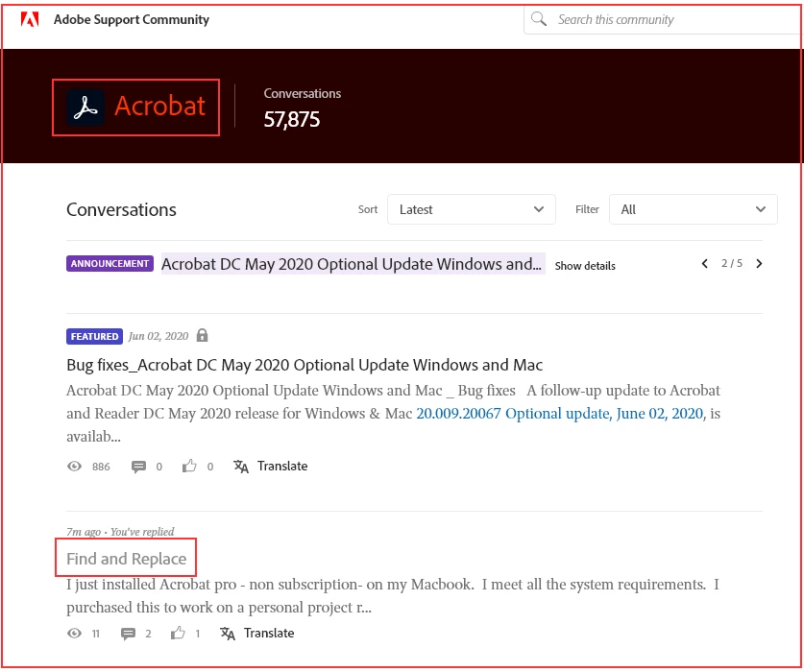
Task: Click the Conversations section heading
Action: click(x=121, y=209)
